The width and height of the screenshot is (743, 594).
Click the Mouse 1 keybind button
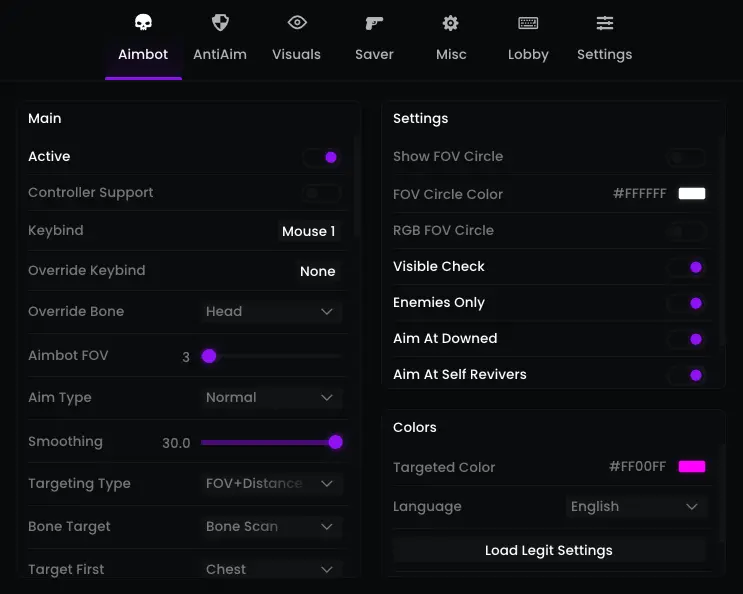pos(308,231)
